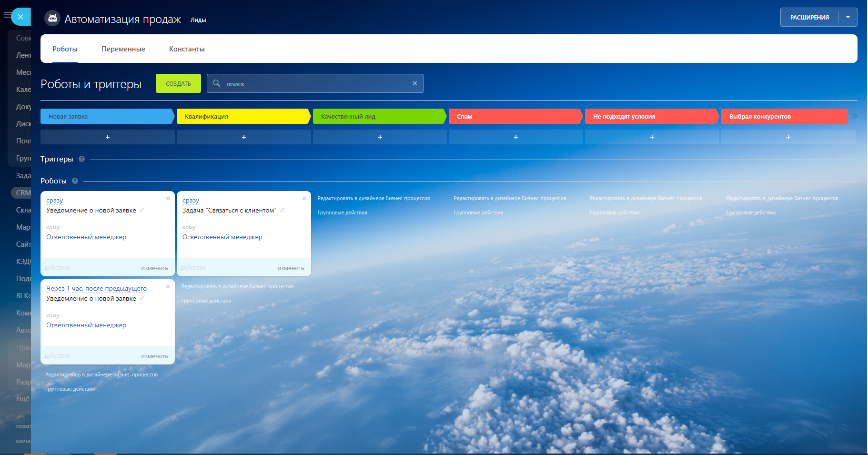Open действия menu on delayed Уведомление robot
The width and height of the screenshot is (868, 455).
[57, 356]
